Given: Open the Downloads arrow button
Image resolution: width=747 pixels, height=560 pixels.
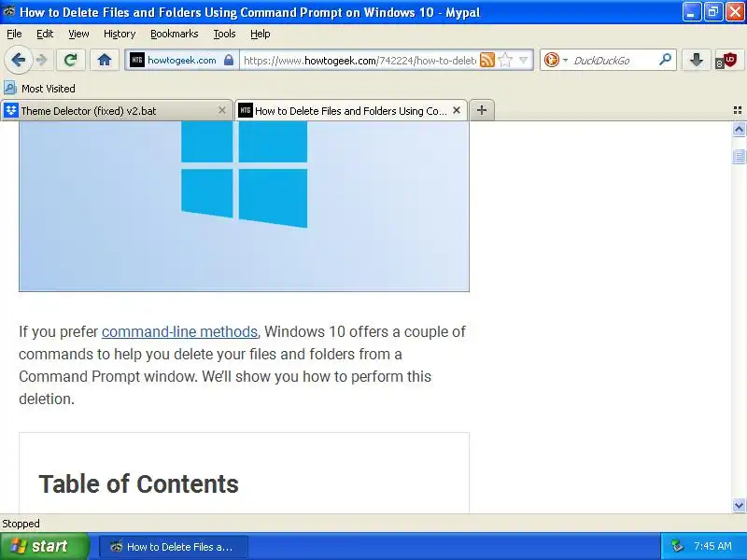Looking at the screenshot, I should point(696,60).
